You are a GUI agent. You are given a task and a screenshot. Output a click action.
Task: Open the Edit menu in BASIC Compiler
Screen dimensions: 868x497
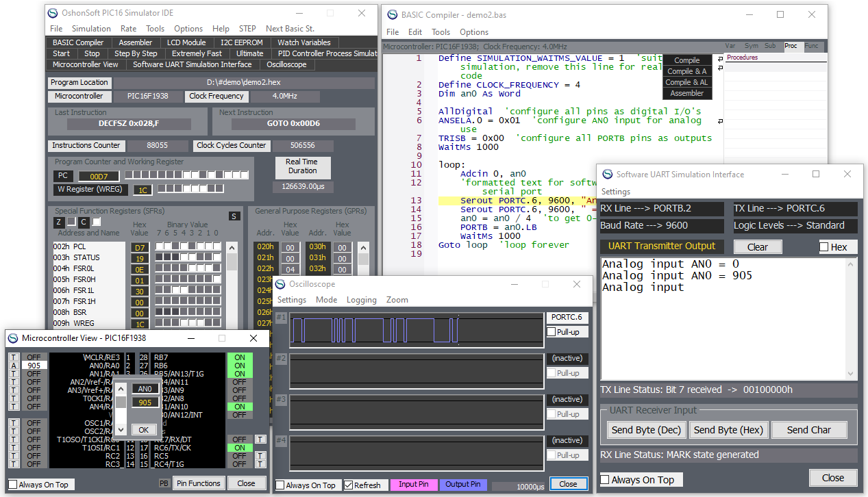pyautogui.click(x=415, y=32)
